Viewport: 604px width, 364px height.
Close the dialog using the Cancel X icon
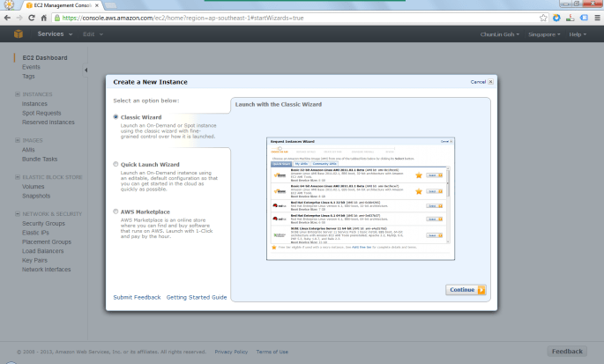491,81
